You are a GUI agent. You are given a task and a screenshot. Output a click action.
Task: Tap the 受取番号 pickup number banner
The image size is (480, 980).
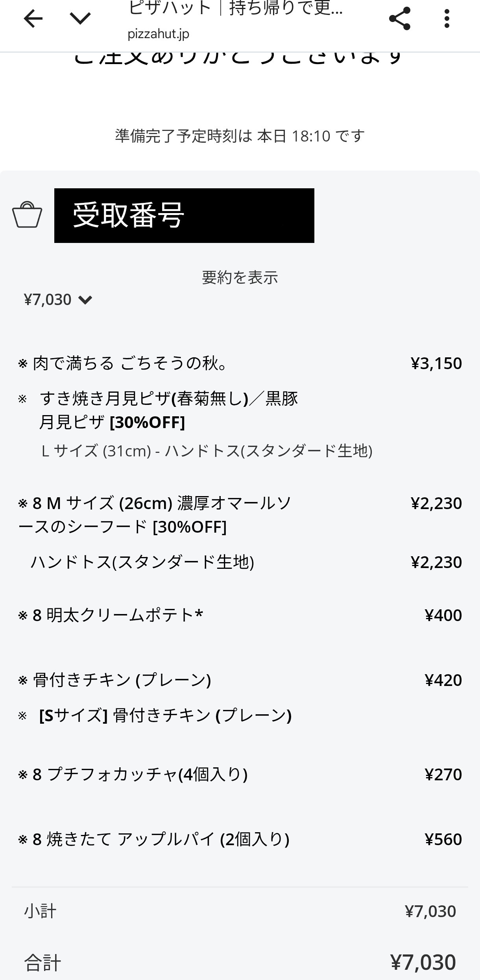(x=184, y=215)
